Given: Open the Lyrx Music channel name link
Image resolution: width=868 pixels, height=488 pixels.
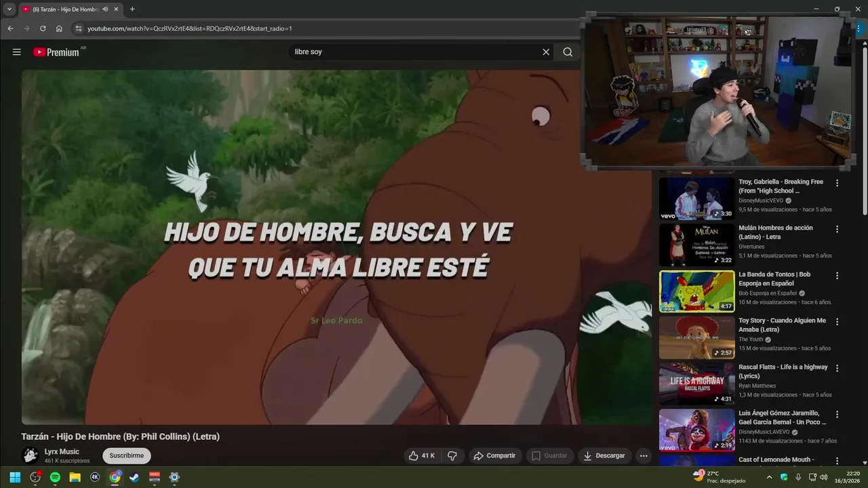Looking at the screenshot, I should coord(62,451).
